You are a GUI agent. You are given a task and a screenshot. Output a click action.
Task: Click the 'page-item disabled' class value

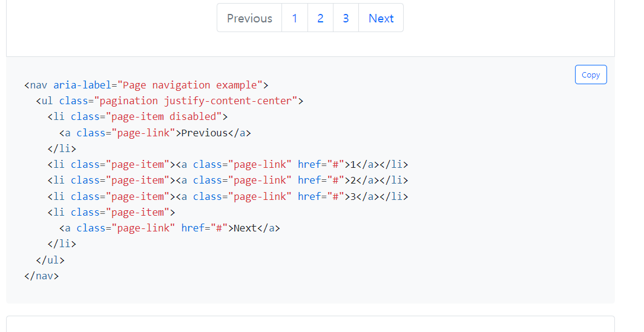163,117
